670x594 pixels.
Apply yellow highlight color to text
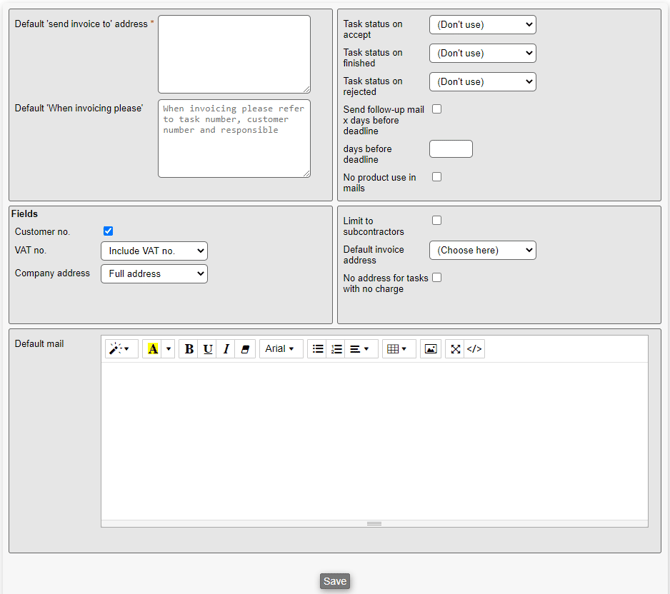(x=152, y=349)
